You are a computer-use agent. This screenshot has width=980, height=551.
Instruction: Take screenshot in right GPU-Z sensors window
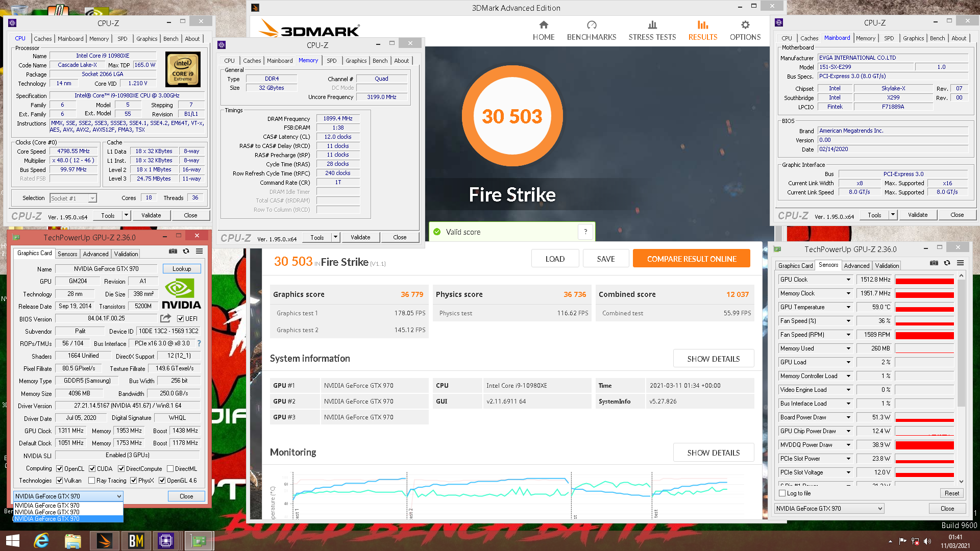pos(934,263)
